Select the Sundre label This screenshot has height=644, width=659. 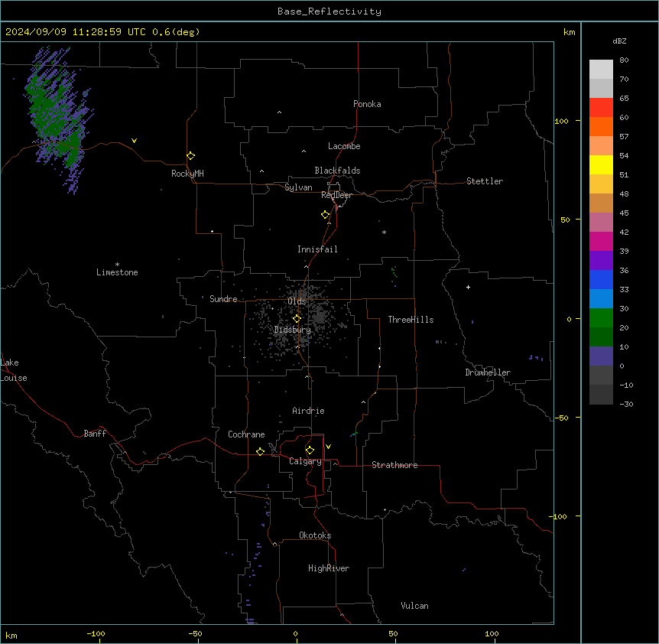223,299
